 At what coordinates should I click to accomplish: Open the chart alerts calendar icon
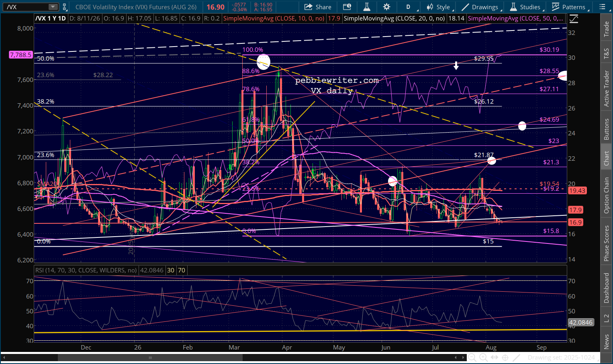click(347, 7)
